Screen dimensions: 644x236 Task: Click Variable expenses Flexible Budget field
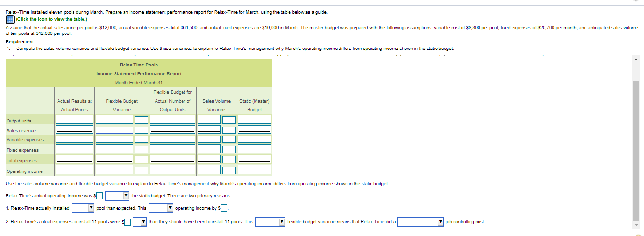pyautogui.click(x=173, y=139)
